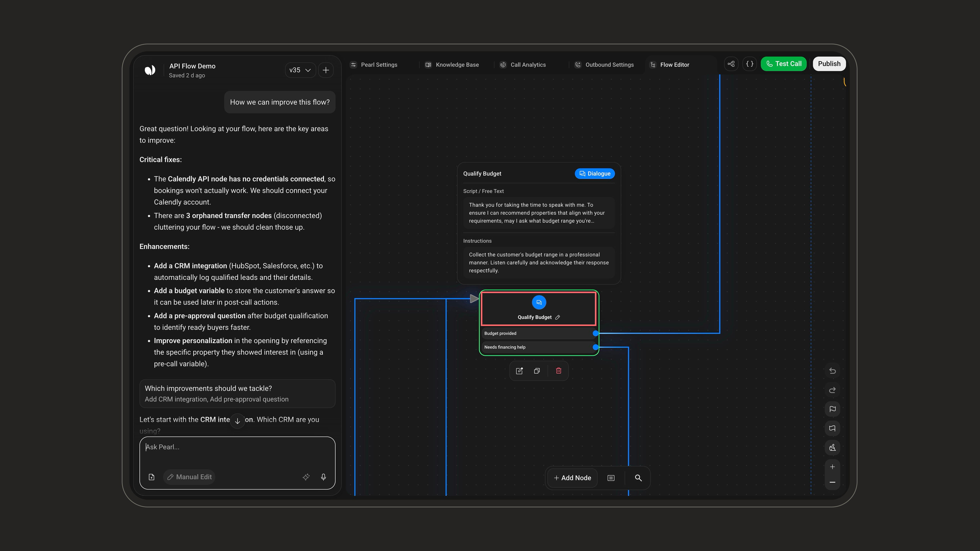Open the node list icon next to Add Node

611,478
